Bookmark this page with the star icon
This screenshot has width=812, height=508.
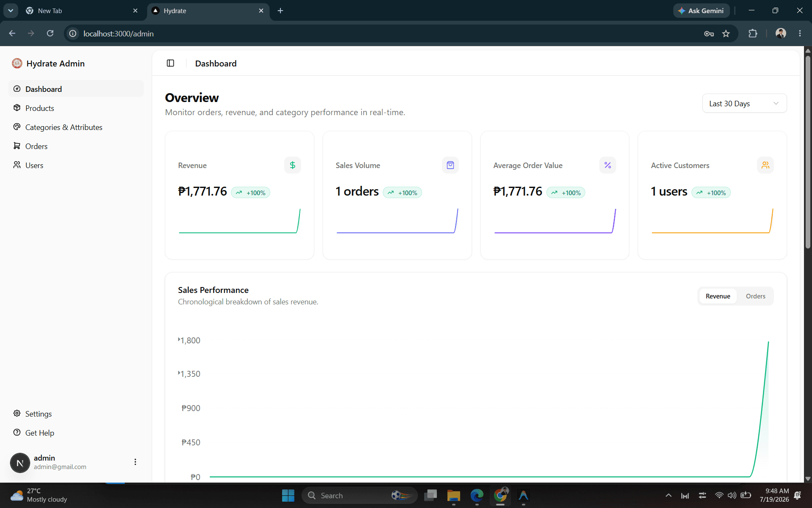726,33
